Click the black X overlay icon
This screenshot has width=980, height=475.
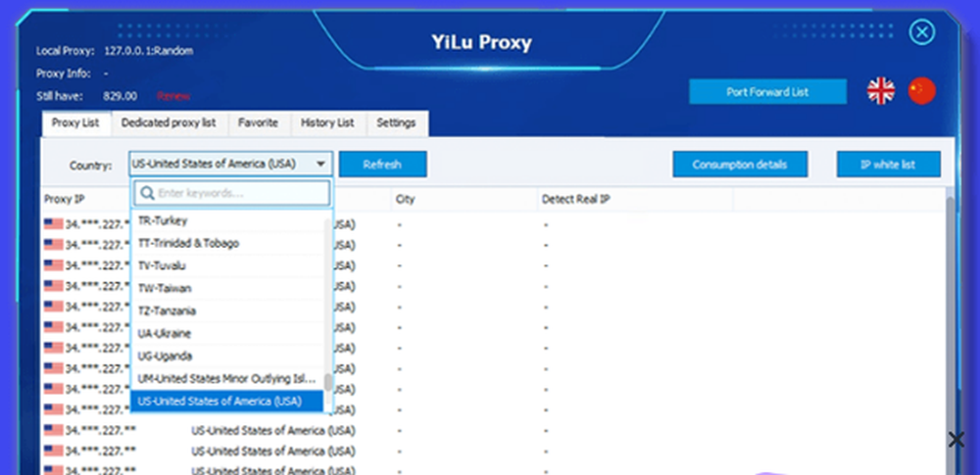[x=955, y=440]
